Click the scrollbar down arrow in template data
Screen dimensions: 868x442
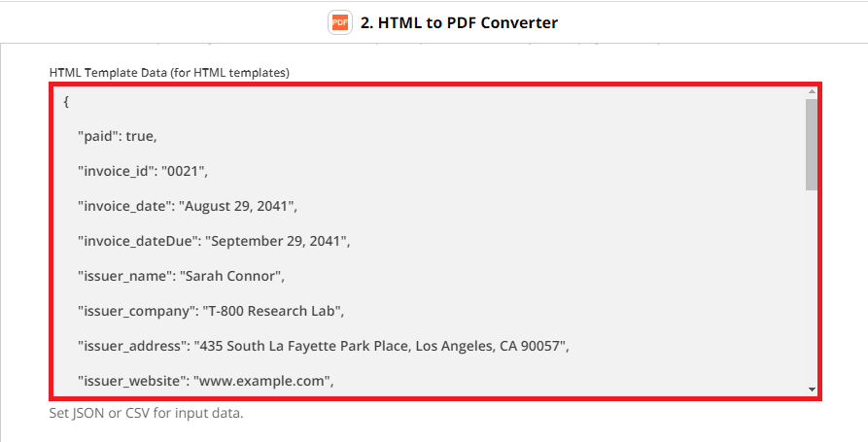pos(812,389)
